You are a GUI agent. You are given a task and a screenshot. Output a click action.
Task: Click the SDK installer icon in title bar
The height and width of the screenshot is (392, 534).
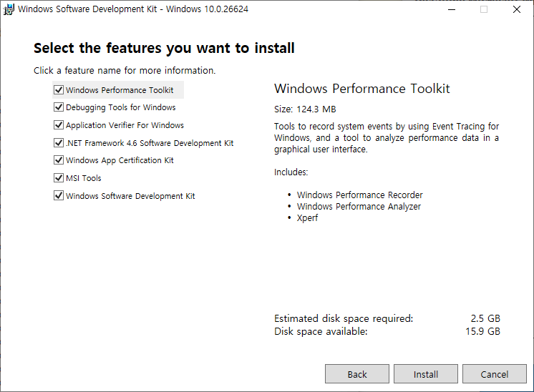(x=9, y=9)
